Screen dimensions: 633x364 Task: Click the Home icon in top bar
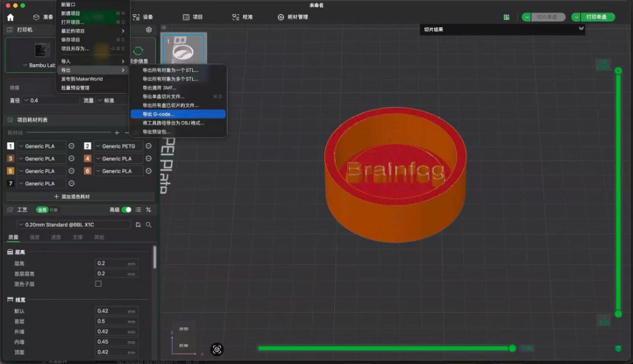tap(11, 17)
